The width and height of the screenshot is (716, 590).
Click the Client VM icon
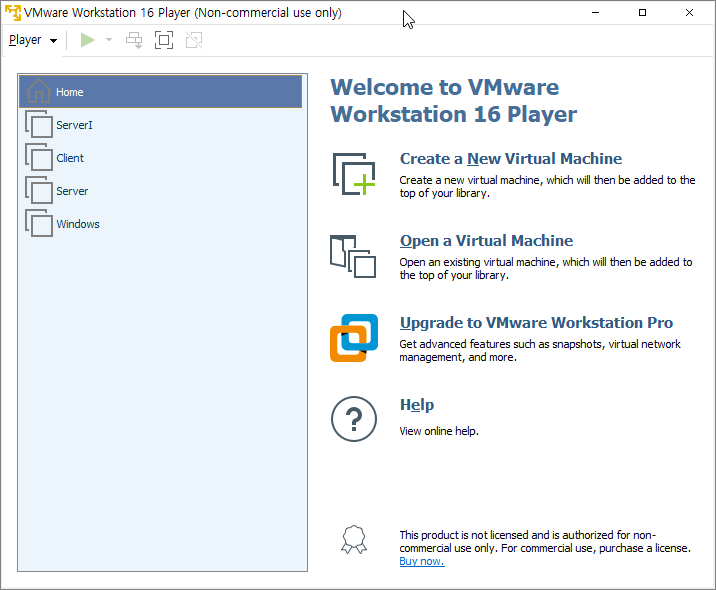(39, 158)
